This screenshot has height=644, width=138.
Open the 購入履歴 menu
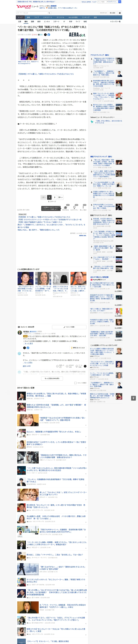(112, 13)
